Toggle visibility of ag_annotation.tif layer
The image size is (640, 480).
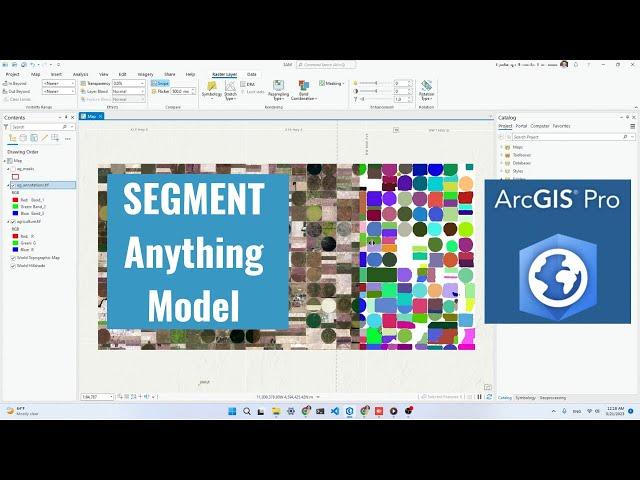(x=13, y=185)
